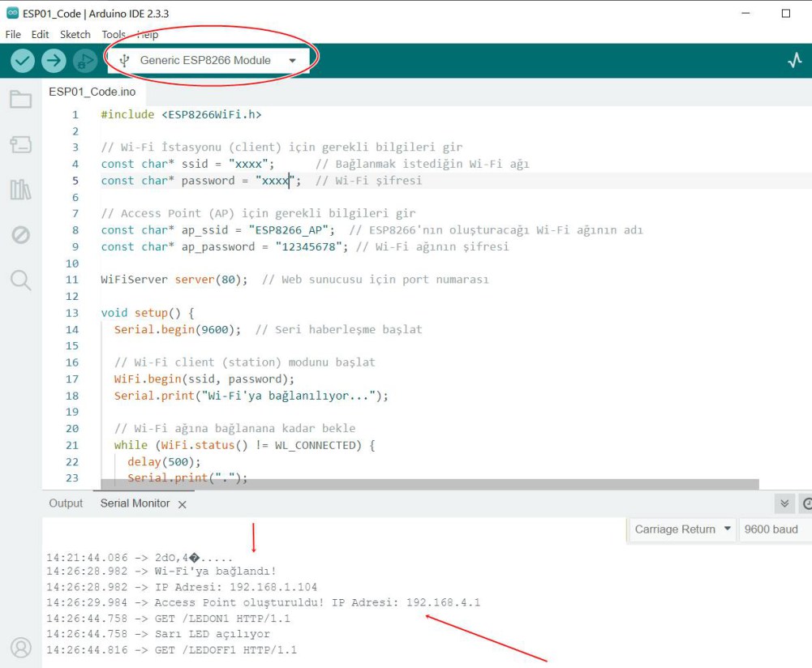Click the Serial.print "Wi-Fi'ya bağlanılıyor..." line
Image resolution: width=812 pixels, height=668 pixels.
(251, 396)
